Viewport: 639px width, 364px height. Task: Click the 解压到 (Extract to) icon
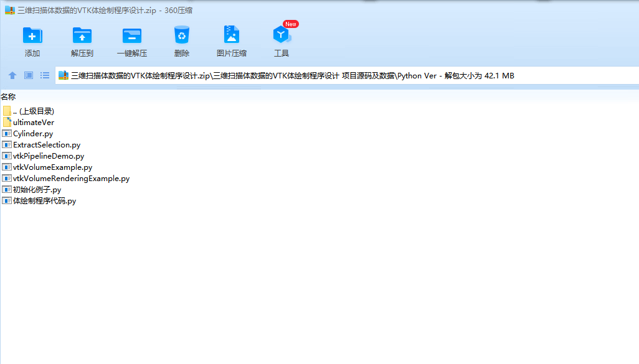coord(82,35)
